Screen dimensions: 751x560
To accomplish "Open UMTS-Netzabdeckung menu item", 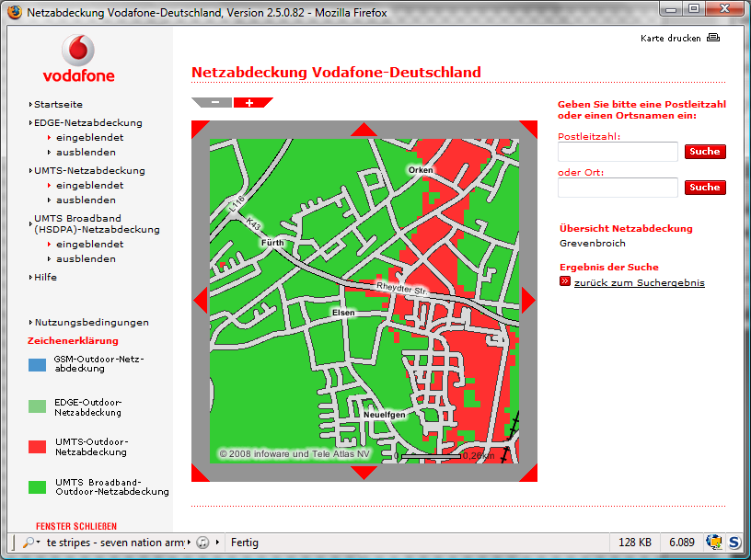I will pos(89,171).
